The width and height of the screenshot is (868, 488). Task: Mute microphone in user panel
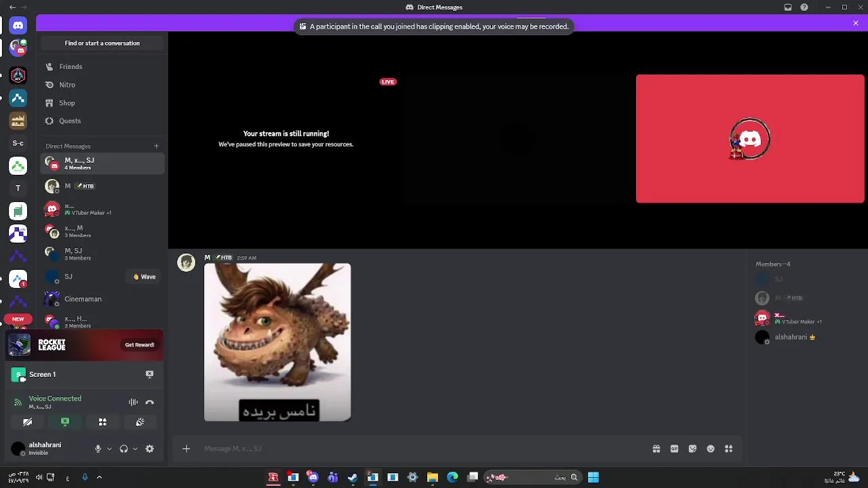[x=98, y=449]
